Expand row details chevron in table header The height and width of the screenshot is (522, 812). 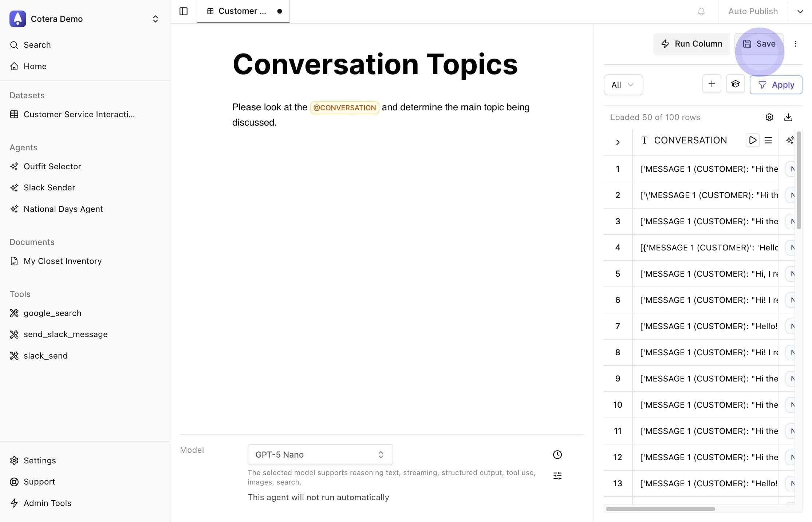click(x=618, y=142)
